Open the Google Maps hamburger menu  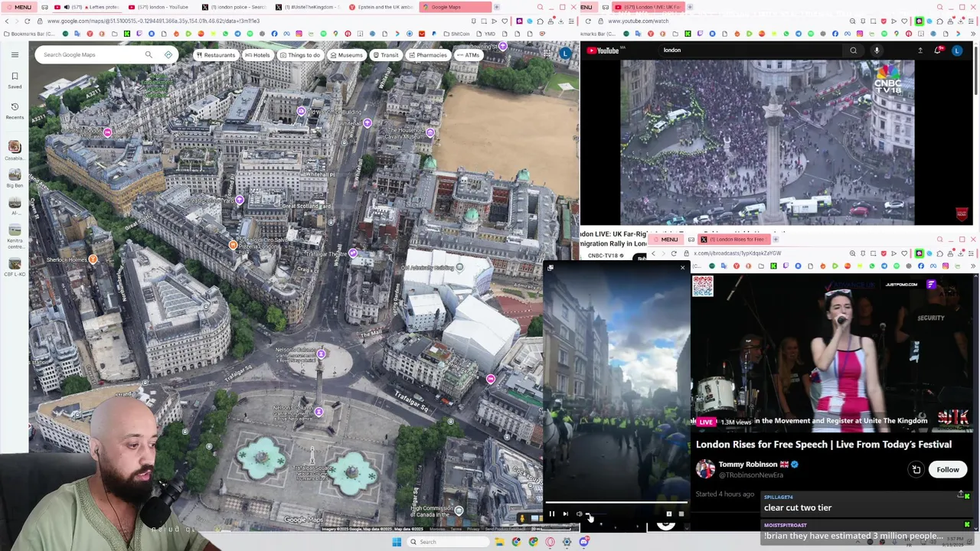(15, 54)
